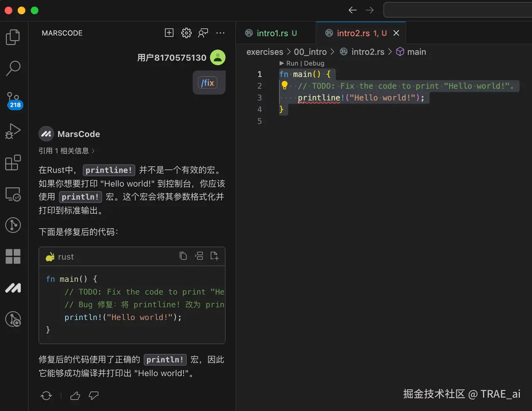
Task: Open MarsCode settings gear
Action: point(186,33)
